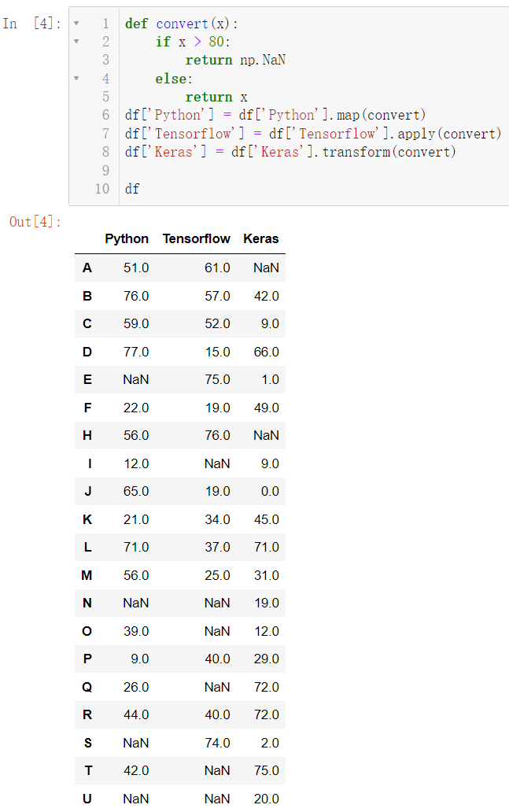Click the final 'df' line in code cell
This screenshot has height=812, width=509.
click(x=132, y=189)
